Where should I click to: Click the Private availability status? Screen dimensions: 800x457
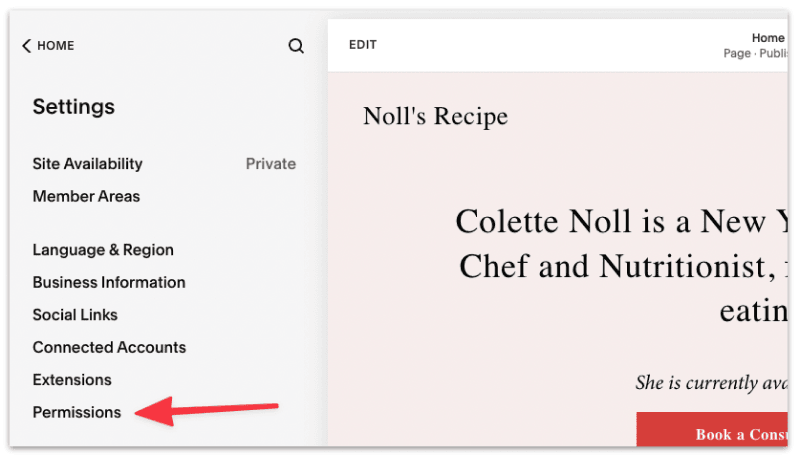point(270,164)
